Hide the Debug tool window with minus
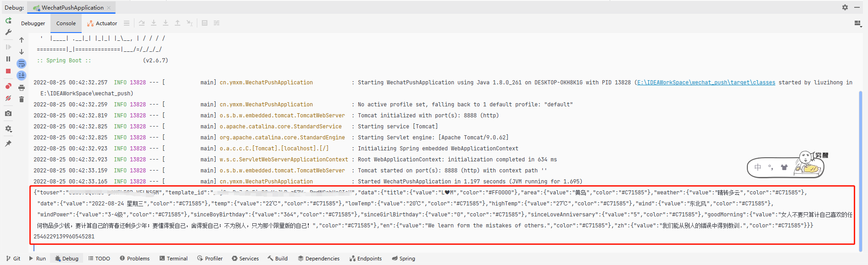868x265 pixels. [857, 7]
